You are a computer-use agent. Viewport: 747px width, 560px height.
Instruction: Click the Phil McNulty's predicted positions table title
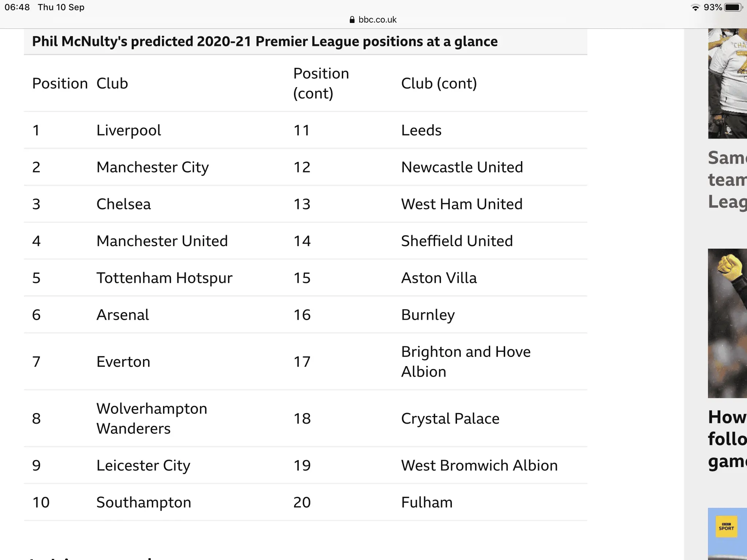[265, 42]
